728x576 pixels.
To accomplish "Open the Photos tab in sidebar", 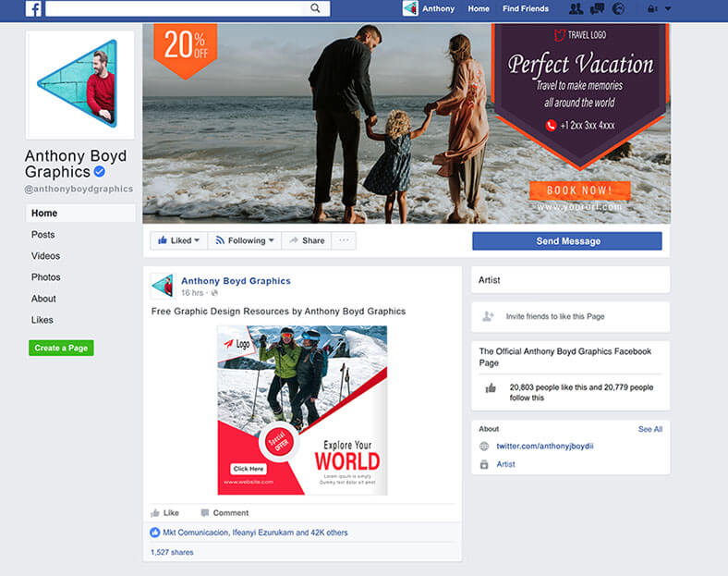I will click(x=45, y=277).
